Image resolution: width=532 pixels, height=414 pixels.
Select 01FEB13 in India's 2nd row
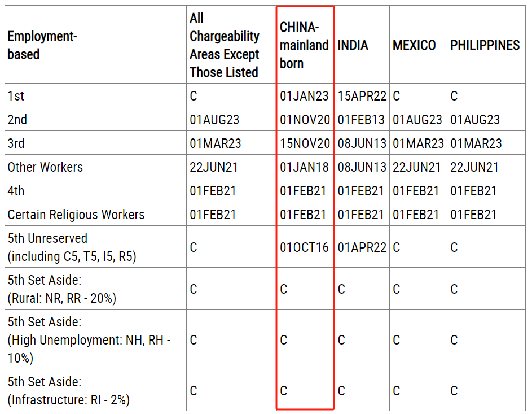[361, 120]
